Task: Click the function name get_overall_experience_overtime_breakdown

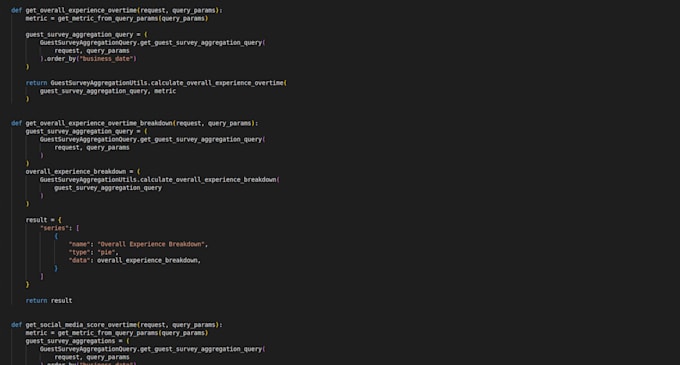Action: [x=99, y=124]
